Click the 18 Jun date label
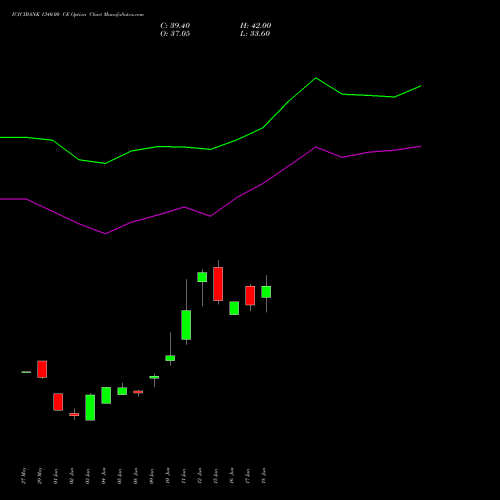500x500 pixels. 264,476
